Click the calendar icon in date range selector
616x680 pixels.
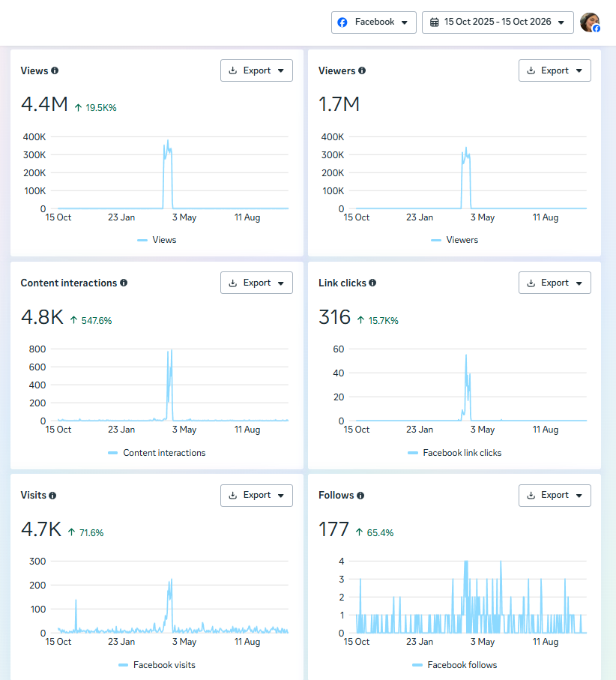tap(435, 22)
